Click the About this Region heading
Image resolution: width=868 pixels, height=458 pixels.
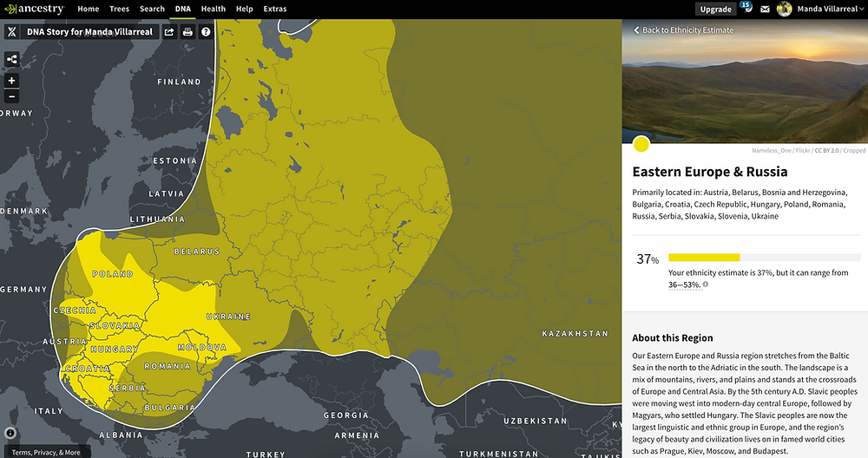[673, 338]
